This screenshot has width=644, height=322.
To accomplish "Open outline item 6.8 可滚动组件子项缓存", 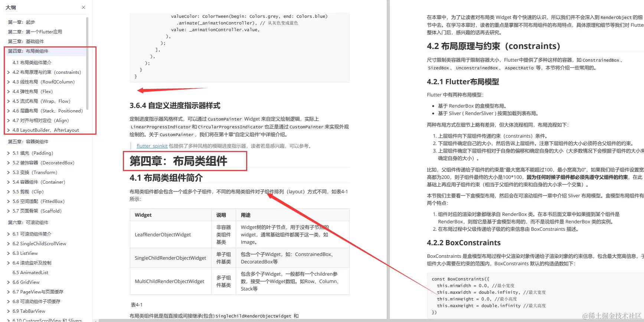I will (36, 301).
